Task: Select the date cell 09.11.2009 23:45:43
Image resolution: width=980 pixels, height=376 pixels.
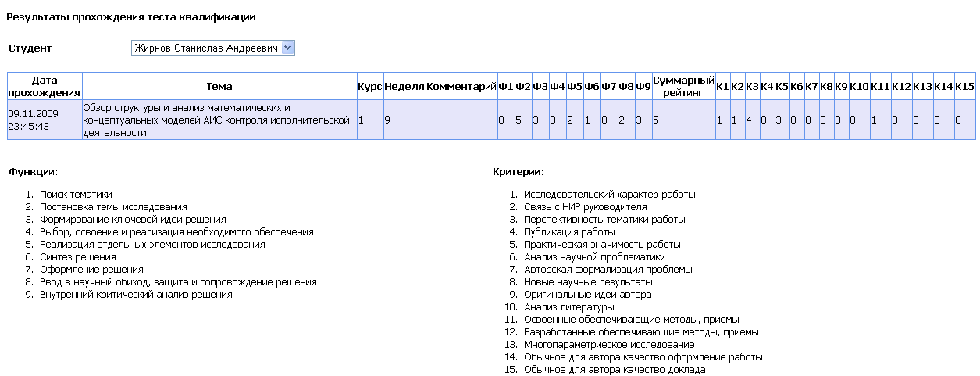Action: pos(45,120)
